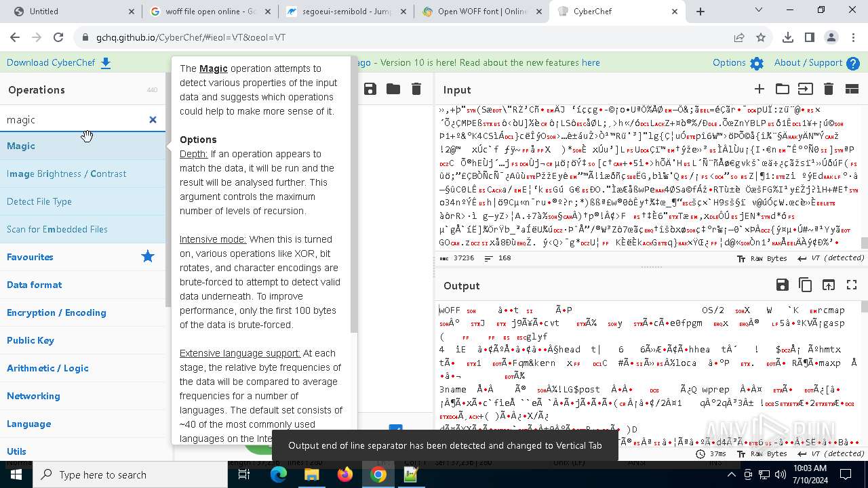
Task: Save the recipe with the floppy disk icon
Action: click(x=370, y=89)
